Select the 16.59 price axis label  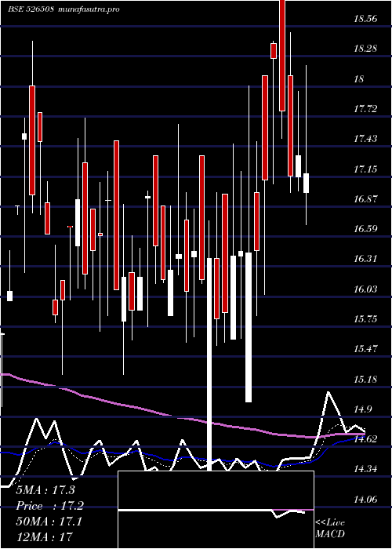click(x=365, y=229)
